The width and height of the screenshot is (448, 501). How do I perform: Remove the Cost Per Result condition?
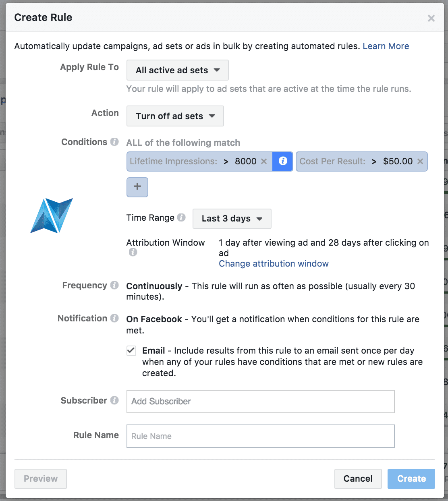420,161
